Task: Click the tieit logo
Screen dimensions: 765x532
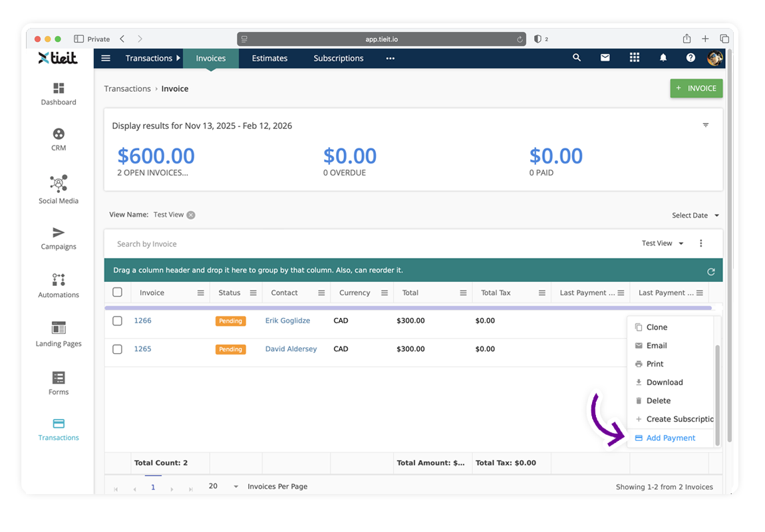Action: tap(58, 58)
